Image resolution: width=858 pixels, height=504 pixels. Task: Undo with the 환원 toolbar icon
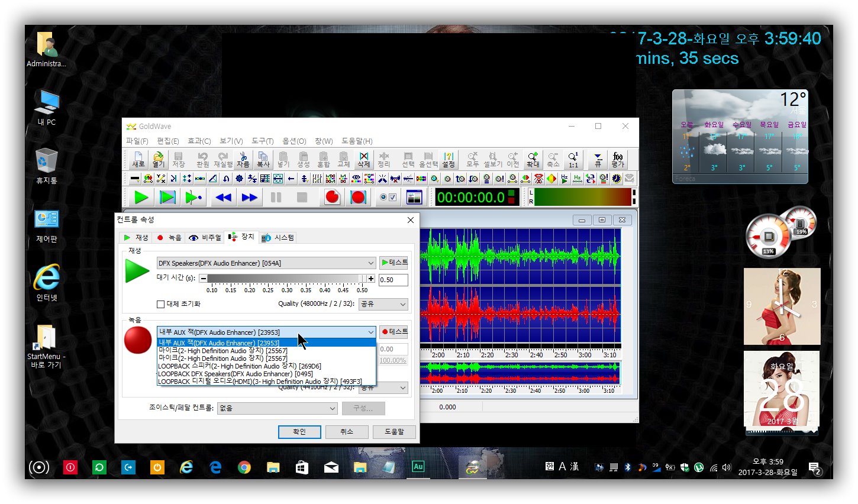pyautogui.click(x=203, y=159)
